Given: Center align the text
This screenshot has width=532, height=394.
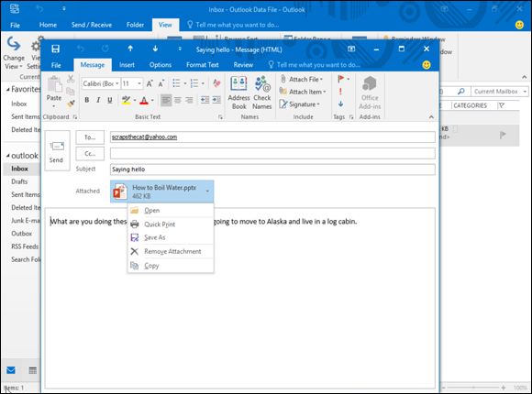Looking at the screenshot, I should pyautogui.click(x=177, y=100).
